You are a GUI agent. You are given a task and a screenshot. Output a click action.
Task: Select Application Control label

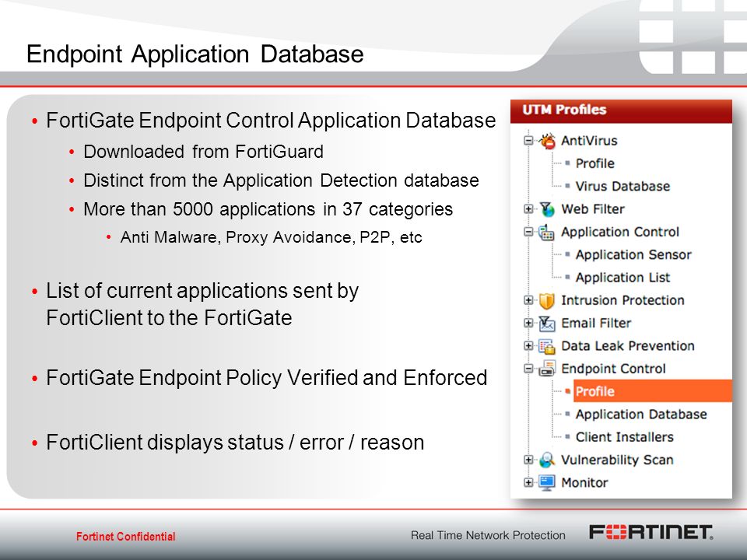click(x=620, y=232)
